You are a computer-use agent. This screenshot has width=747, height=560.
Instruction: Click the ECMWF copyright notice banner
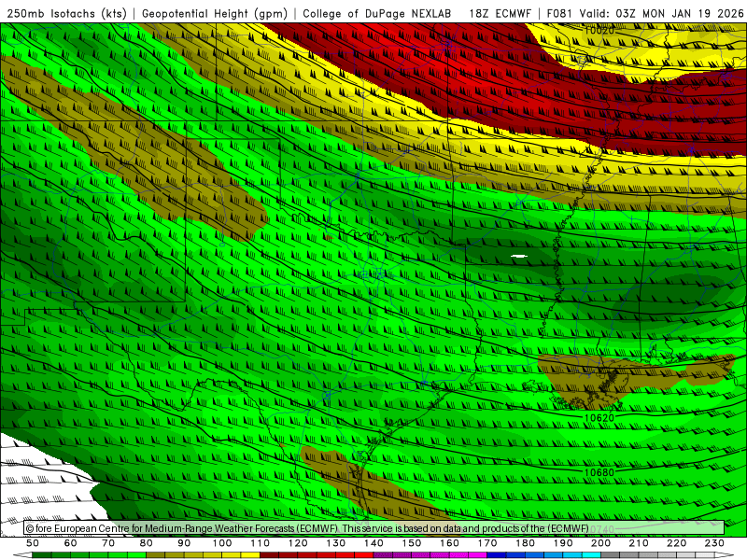pyautogui.click(x=374, y=528)
